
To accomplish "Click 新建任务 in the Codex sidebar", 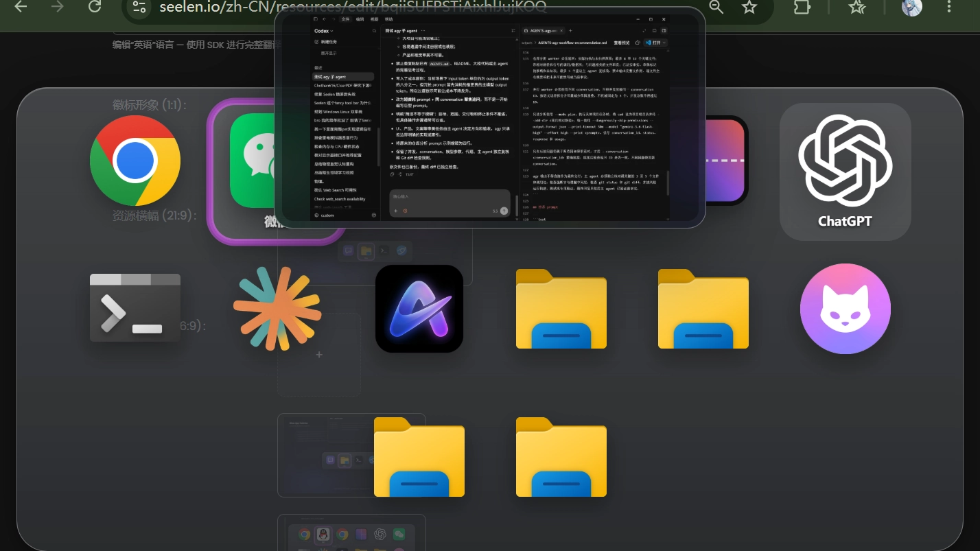I will 326,42.
